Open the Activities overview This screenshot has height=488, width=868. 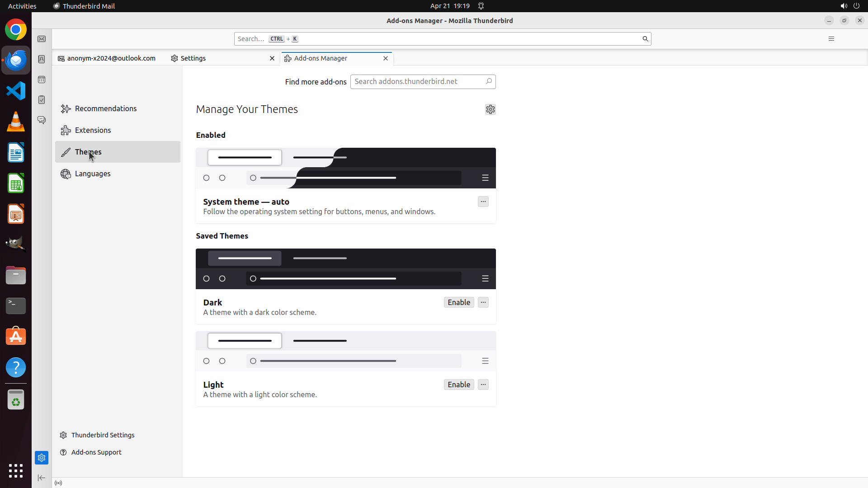(x=22, y=6)
